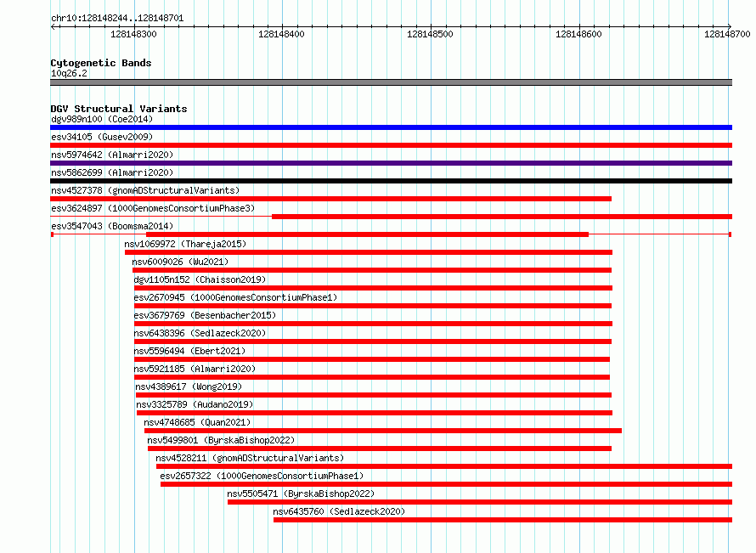Image resolution: width=756 pixels, height=553 pixels.
Task: Click nsv4748685 (Quan2021) label
Action: [197, 422]
